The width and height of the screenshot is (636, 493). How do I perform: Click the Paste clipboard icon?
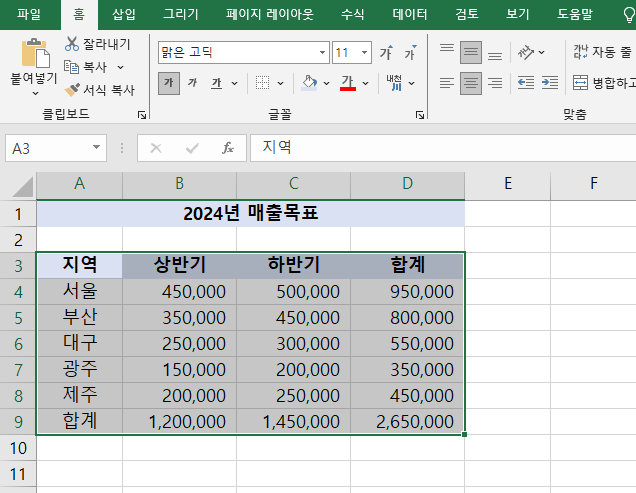[35, 53]
